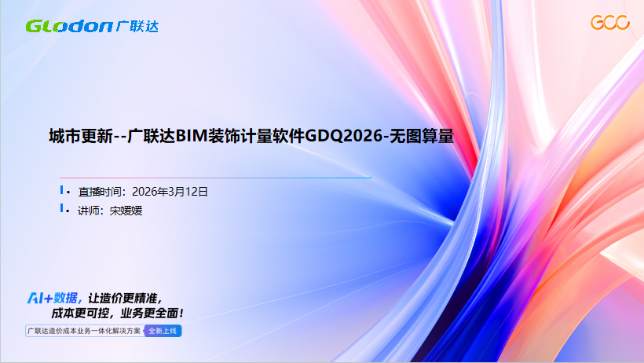The image size is (644, 363).
Task: Click the AI+数据，让造价更精准 slogan
Action: point(95,298)
